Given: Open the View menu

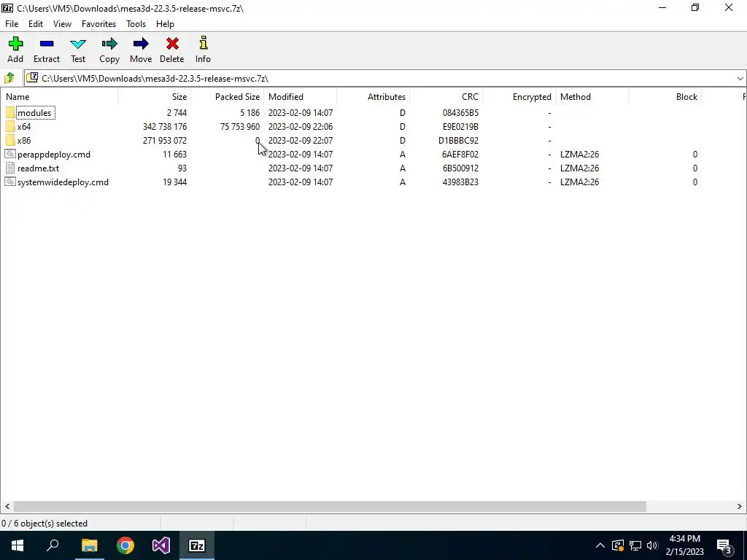Looking at the screenshot, I should [63, 24].
